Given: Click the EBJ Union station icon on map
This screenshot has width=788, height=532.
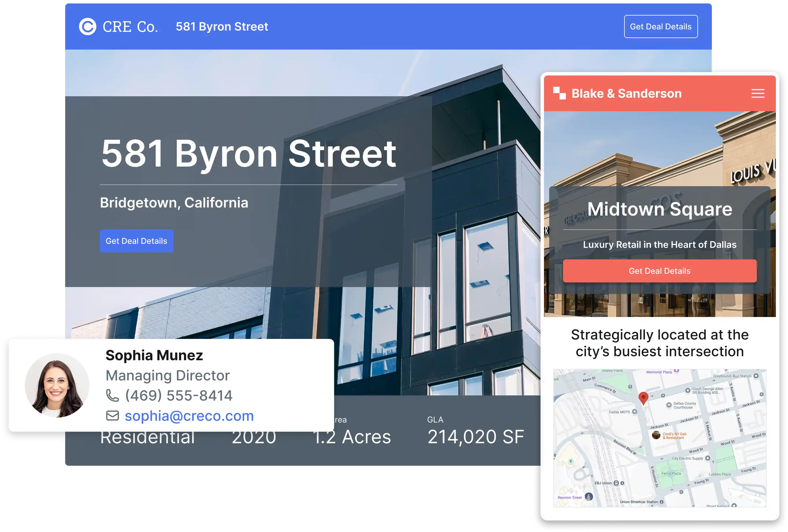Looking at the screenshot, I should coord(616,483).
